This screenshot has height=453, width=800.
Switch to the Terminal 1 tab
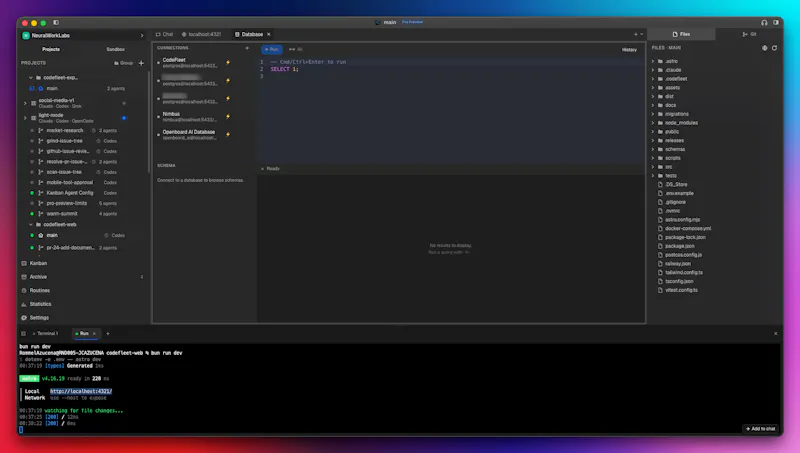pyautogui.click(x=45, y=334)
